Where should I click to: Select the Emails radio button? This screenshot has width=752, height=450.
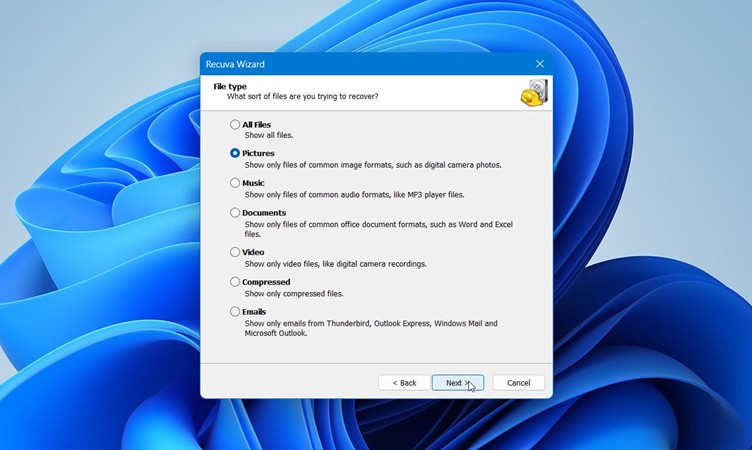pyautogui.click(x=235, y=312)
